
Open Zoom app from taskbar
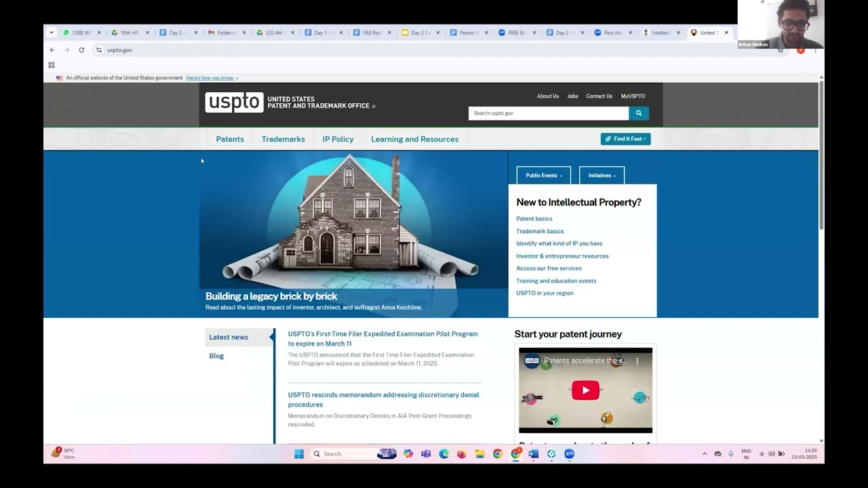pos(569,454)
